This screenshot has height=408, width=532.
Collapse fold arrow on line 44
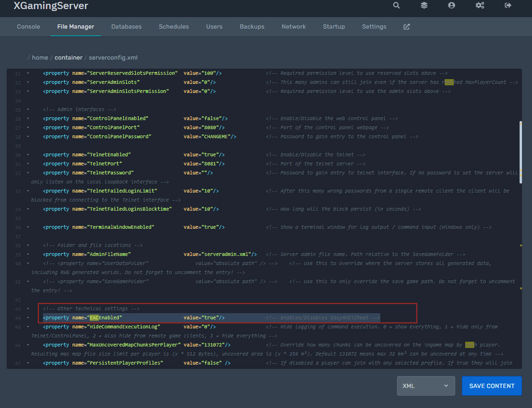coord(28,317)
